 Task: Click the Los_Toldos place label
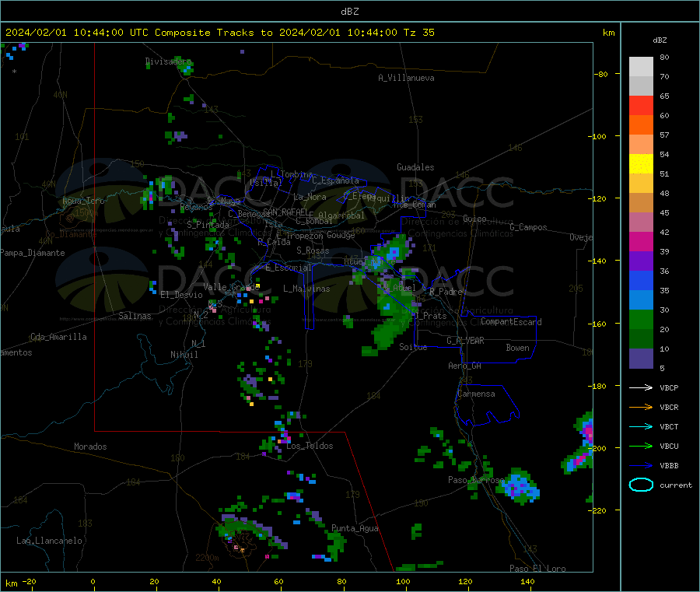310,446
